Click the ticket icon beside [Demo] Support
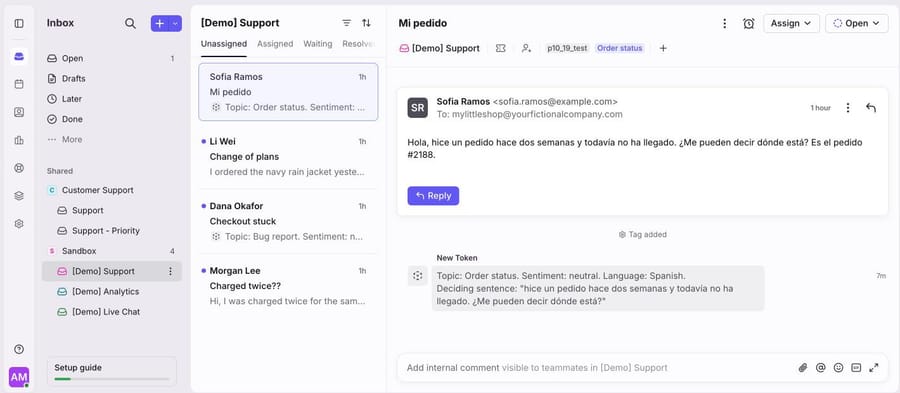 [501, 48]
